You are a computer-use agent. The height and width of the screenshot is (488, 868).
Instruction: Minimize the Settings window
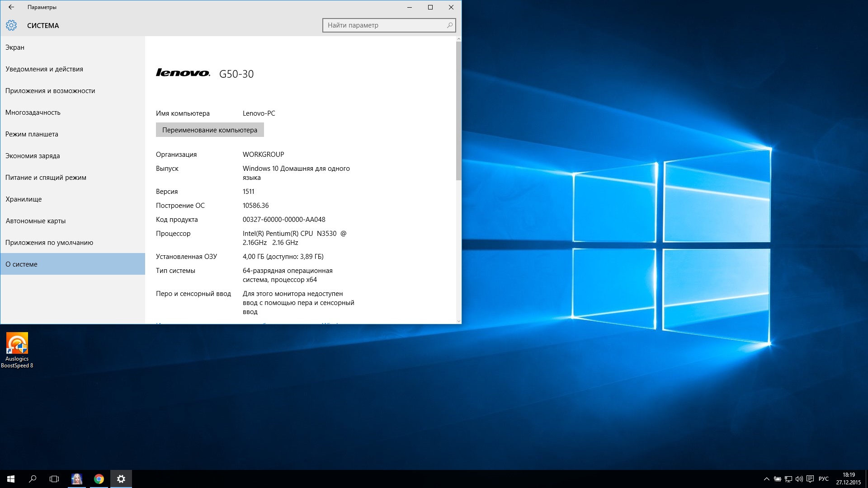click(x=410, y=7)
